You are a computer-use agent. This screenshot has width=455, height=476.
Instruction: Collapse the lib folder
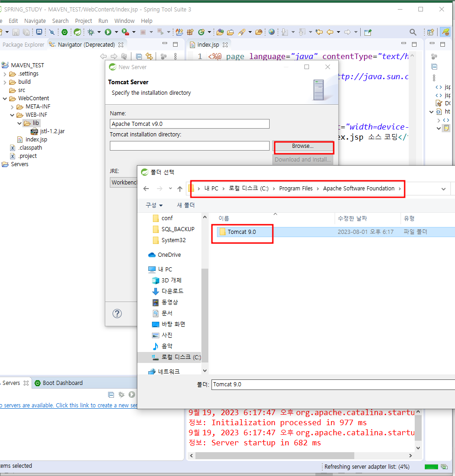(x=19, y=123)
